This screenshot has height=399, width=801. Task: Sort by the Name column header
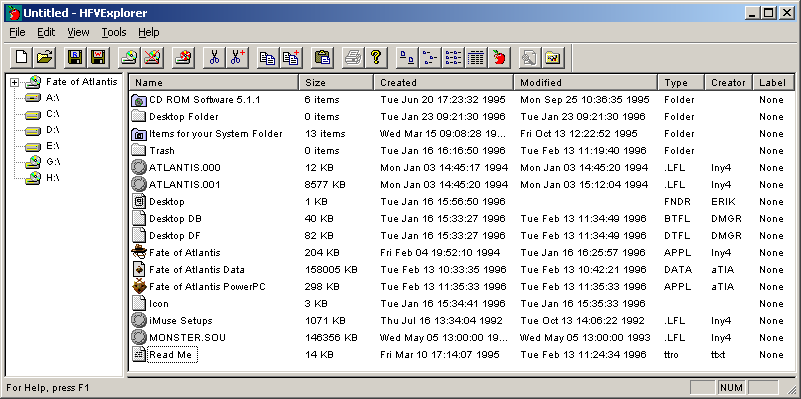coord(214,82)
